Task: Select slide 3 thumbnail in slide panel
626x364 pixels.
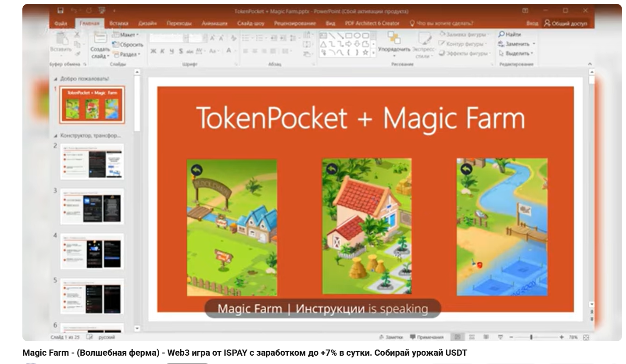Action: tap(92, 206)
